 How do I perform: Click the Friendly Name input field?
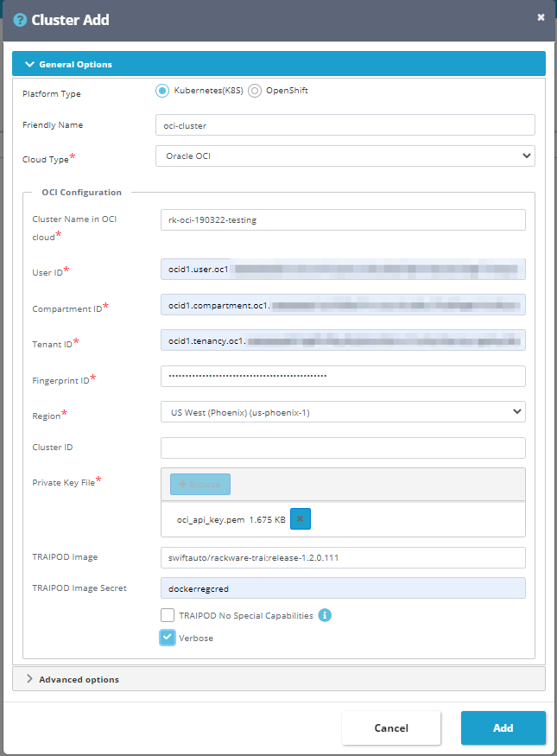[x=345, y=125]
